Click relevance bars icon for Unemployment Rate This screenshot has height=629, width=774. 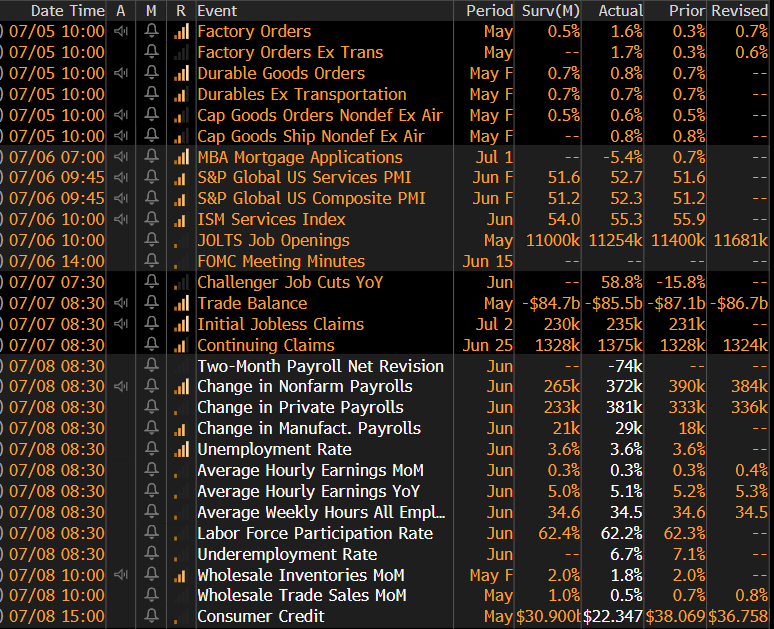click(x=181, y=450)
